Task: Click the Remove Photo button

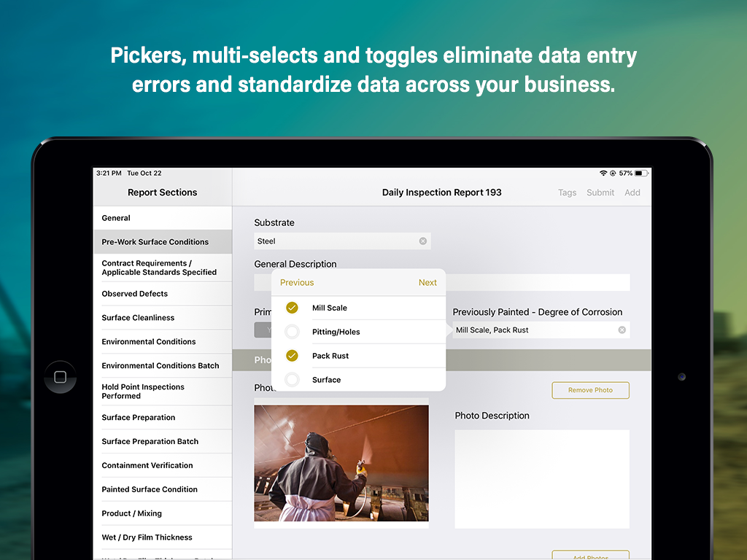Action: coord(590,390)
